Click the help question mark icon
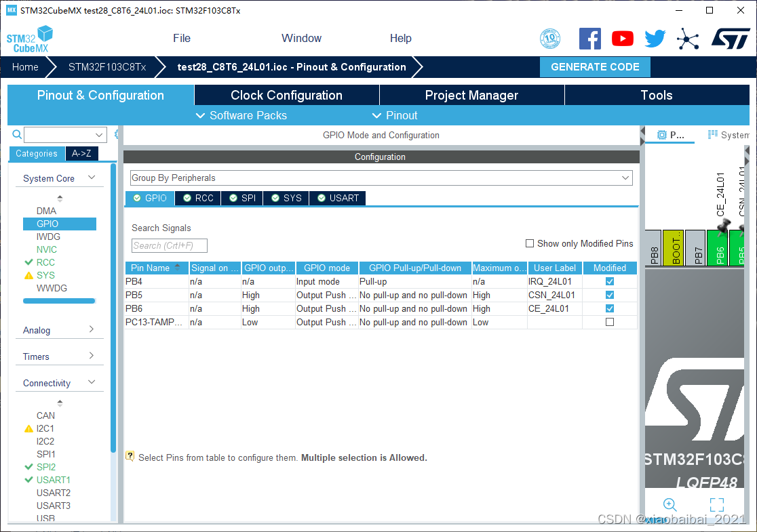This screenshot has height=532, width=757. (x=130, y=456)
